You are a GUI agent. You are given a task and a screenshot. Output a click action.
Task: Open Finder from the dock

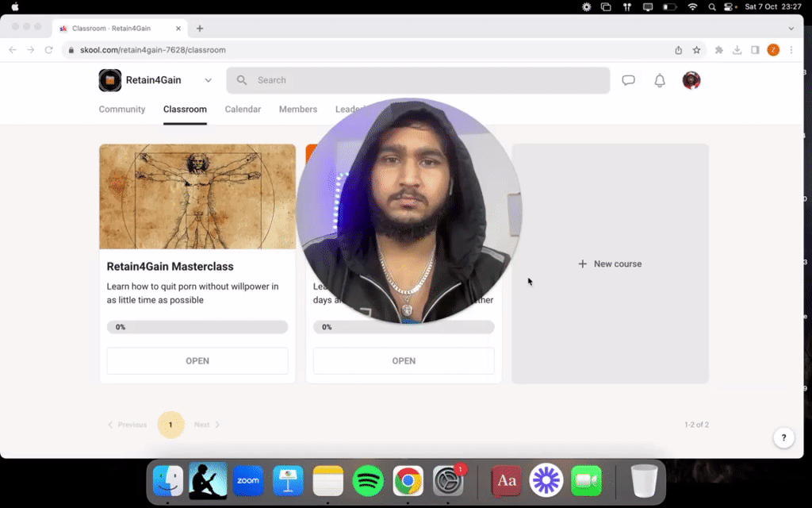[168, 481]
